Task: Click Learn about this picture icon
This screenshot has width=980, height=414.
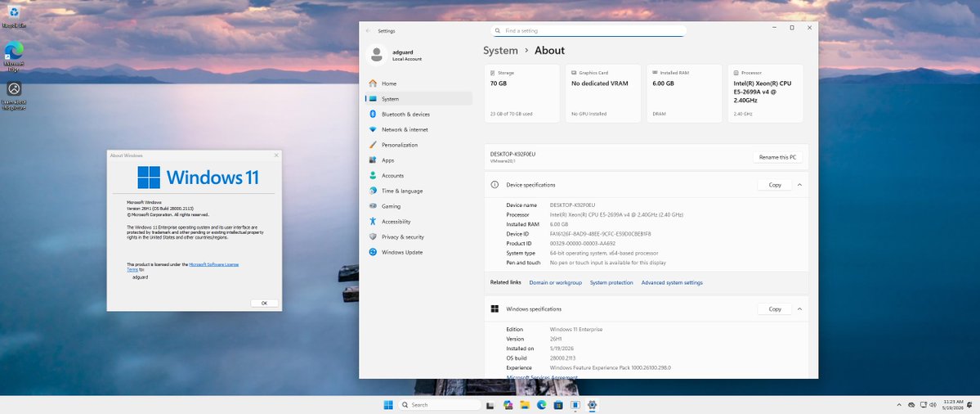Action: pyautogui.click(x=14, y=94)
